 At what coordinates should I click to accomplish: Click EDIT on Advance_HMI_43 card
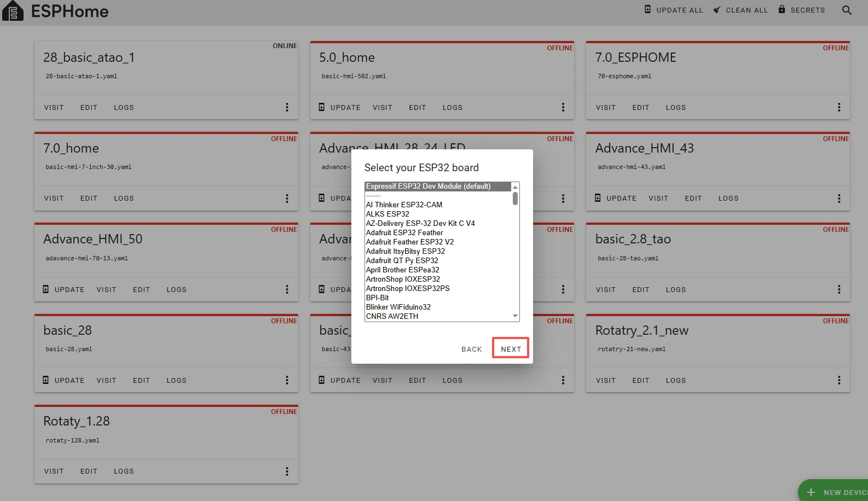(x=693, y=199)
